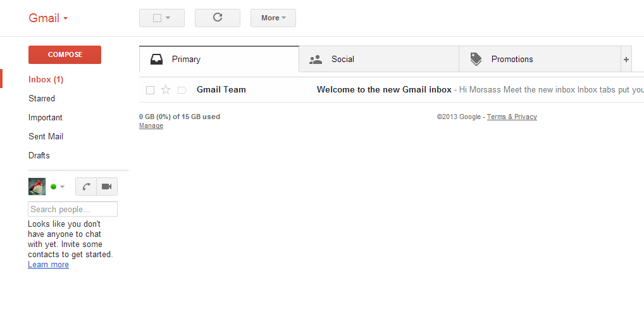
Task: Click the profile avatar picture
Action: tap(37, 186)
